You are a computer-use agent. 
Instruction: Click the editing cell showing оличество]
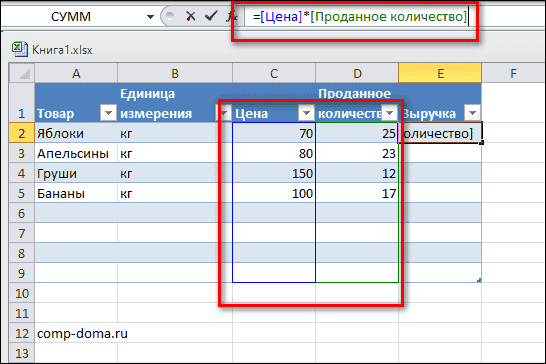click(x=440, y=133)
